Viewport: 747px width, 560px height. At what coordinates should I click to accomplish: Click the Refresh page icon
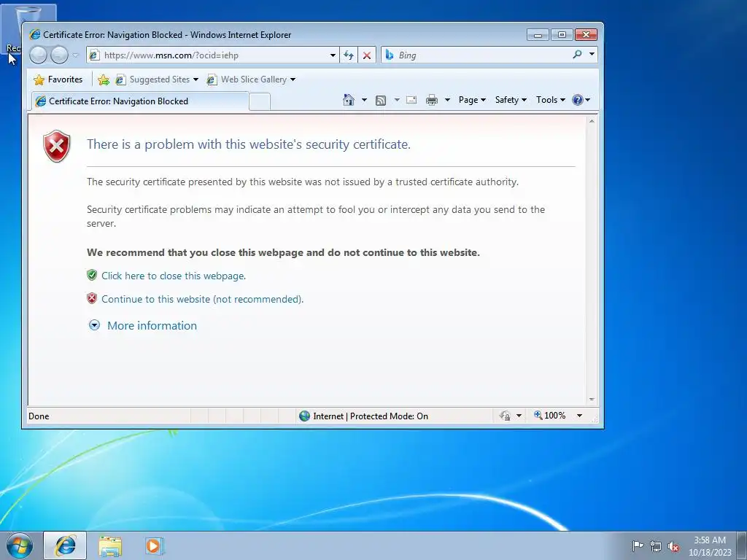[x=349, y=55]
